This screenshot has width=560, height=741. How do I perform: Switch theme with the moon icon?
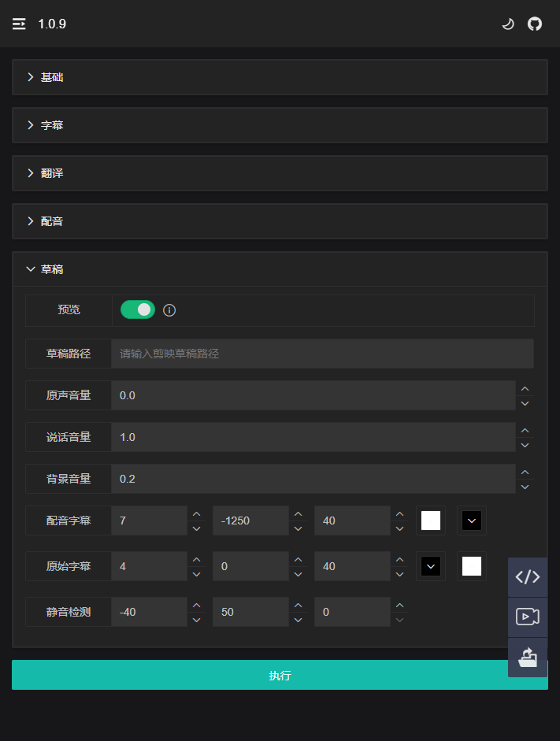tap(508, 24)
